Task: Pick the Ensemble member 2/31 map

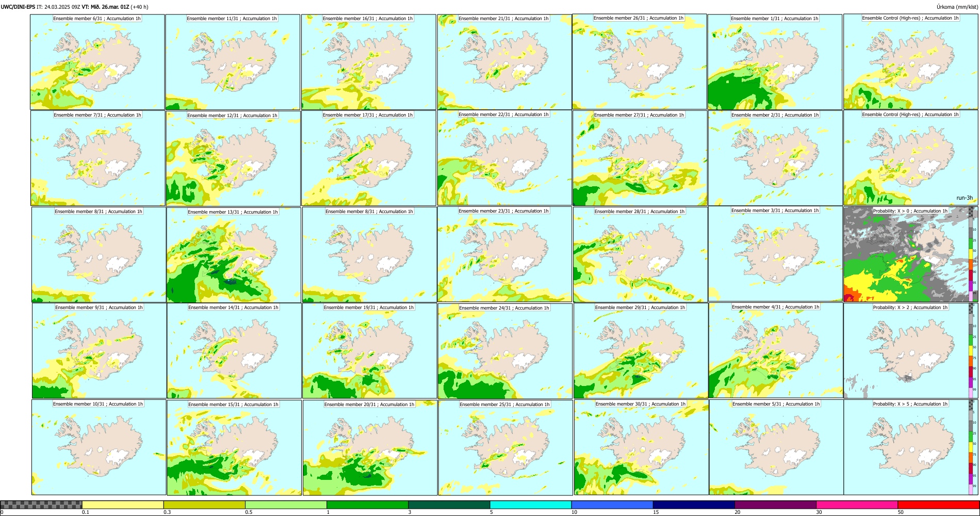Action: [x=775, y=158]
